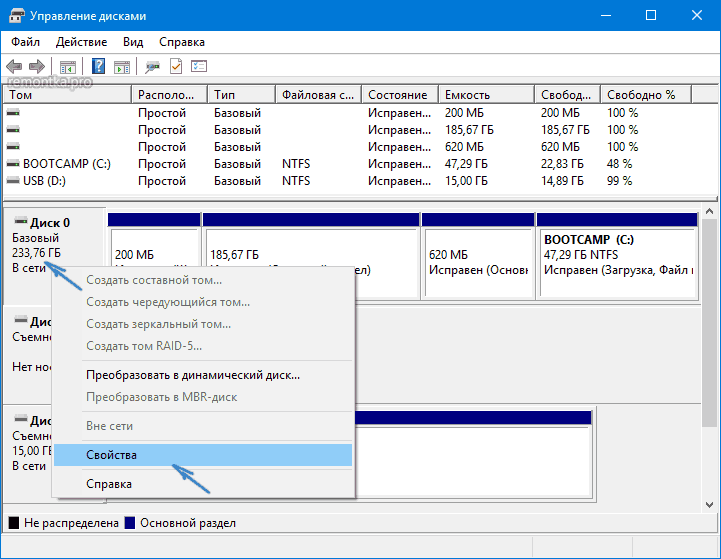
Task: Click the toolbar icon with the checkmark
Action: tap(176, 67)
